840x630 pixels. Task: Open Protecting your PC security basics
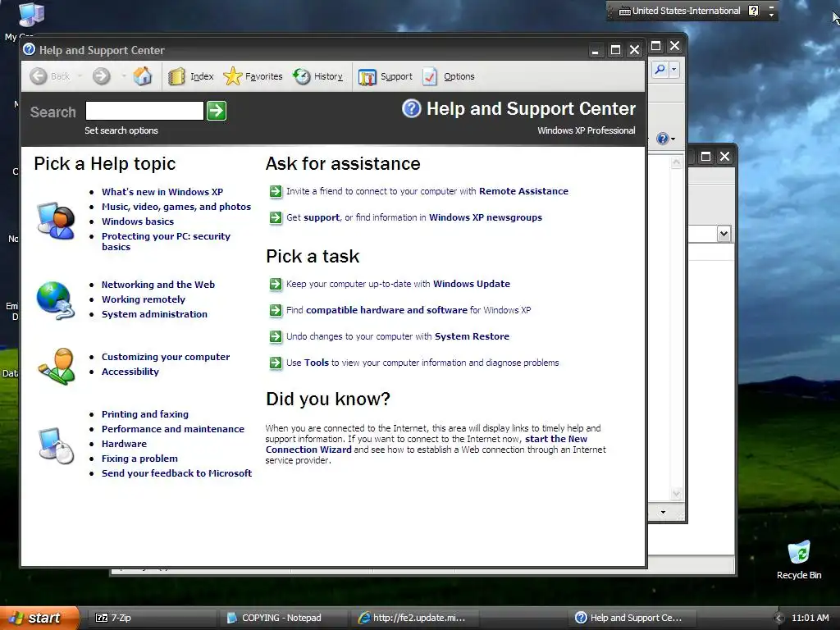pyautogui.click(x=166, y=242)
